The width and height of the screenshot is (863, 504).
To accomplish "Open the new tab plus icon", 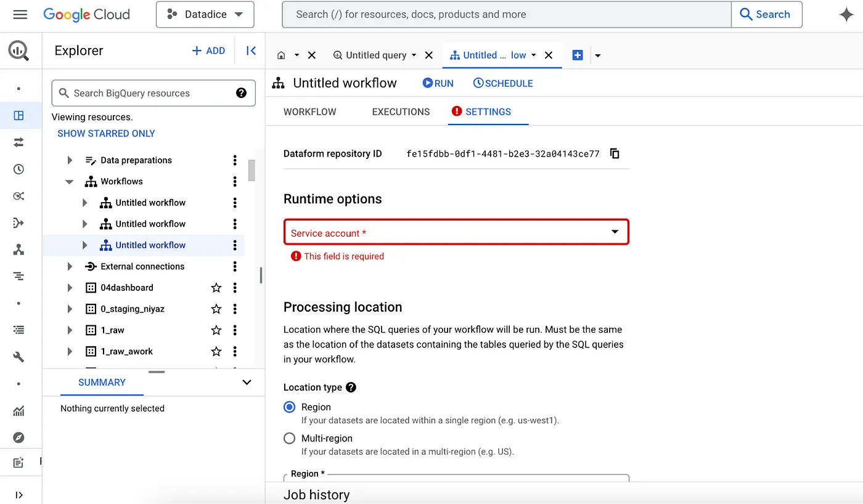I will (x=578, y=55).
